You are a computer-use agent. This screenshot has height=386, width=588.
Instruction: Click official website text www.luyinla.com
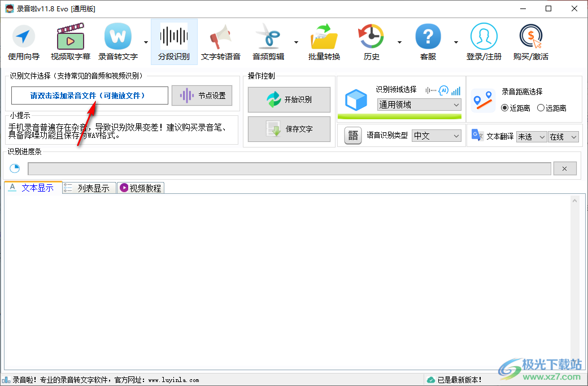point(173,380)
